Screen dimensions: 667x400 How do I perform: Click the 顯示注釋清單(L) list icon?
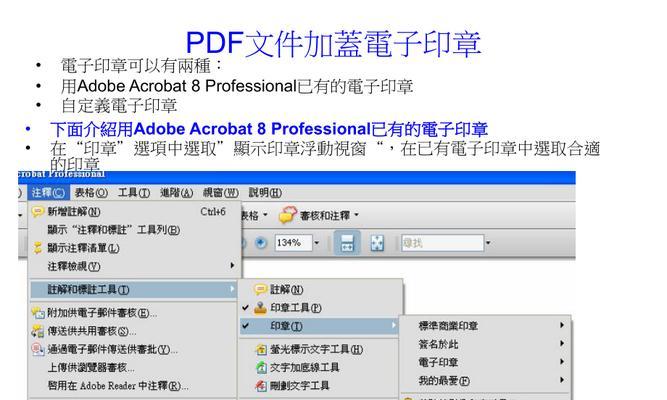[38, 248]
